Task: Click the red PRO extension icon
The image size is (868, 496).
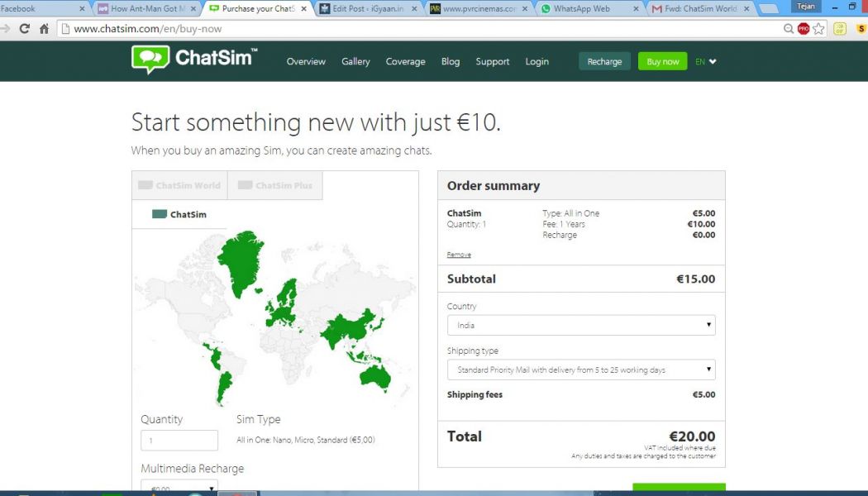Action: pyautogui.click(x=803, y=29)
